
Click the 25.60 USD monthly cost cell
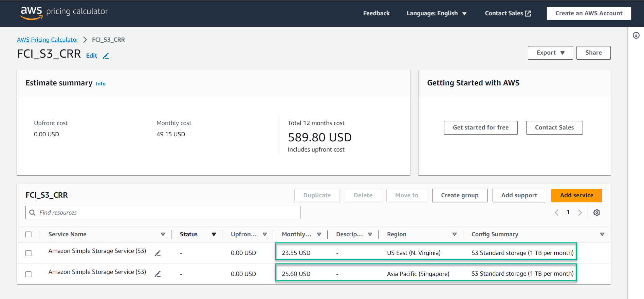296,274
